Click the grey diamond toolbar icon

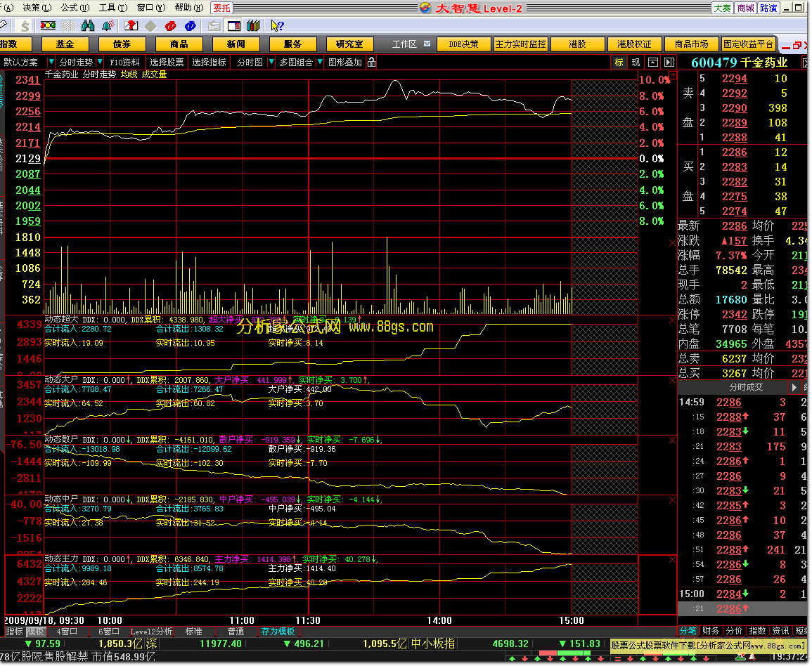coord(150,26)
